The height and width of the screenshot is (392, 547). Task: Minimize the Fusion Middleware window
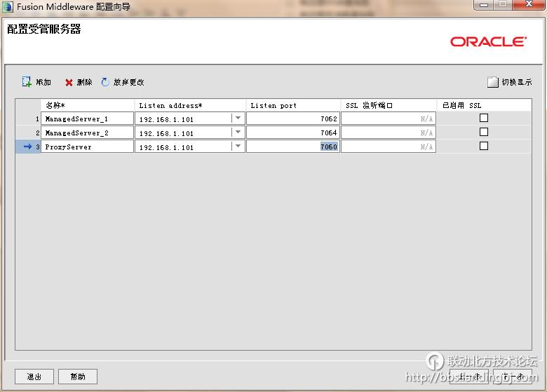coord(484,5)
